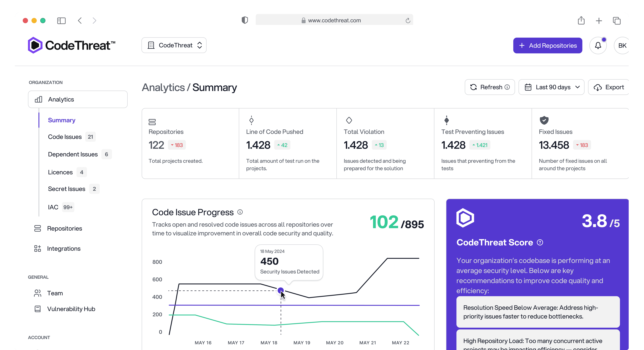The image size is (644, 350).
Task: Click the MAY 19 axis label
Action: pyautogui.click(x=302, y=343)
